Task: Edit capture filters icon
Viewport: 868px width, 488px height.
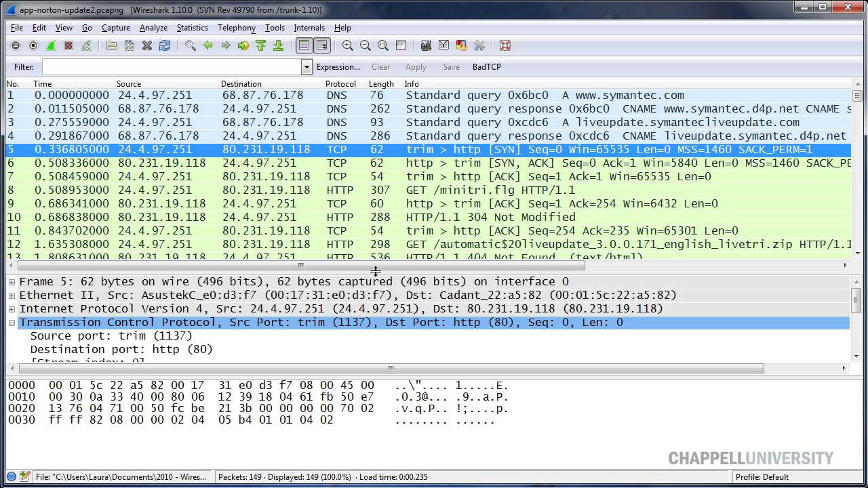Action: point(427,45)
